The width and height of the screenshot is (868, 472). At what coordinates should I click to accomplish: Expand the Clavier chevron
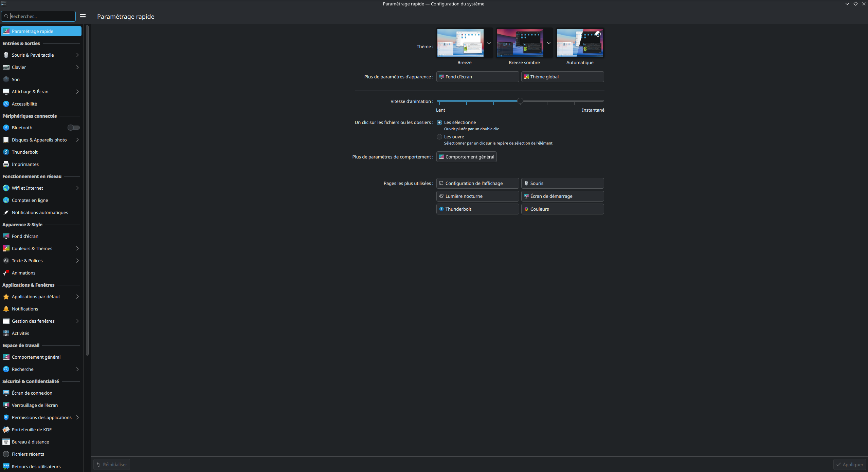(77, 67)
